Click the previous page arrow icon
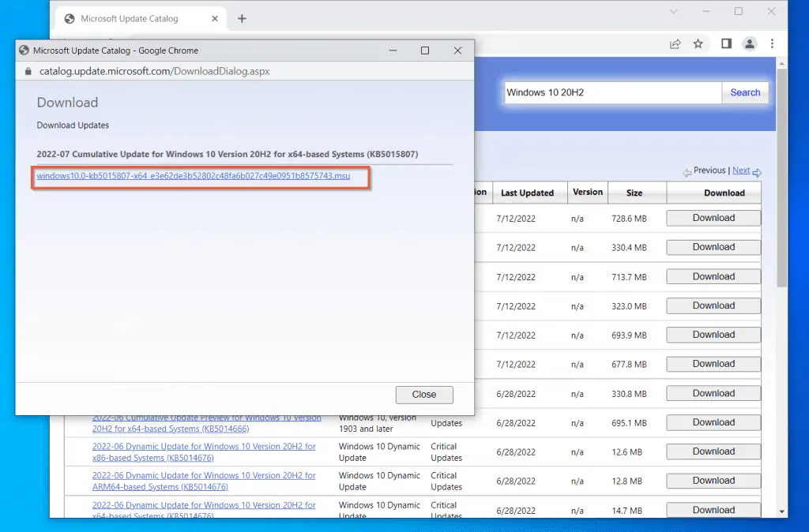This screenshot has width=809, height=532. click(x=687, y=173)
